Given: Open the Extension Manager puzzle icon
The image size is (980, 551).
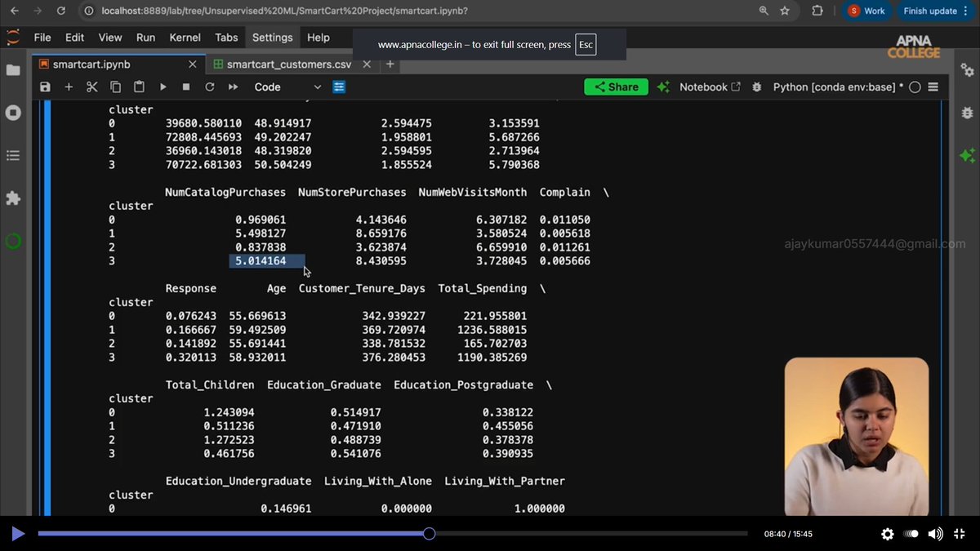Looking at the screenshot, I should click(x=13, y=198).
